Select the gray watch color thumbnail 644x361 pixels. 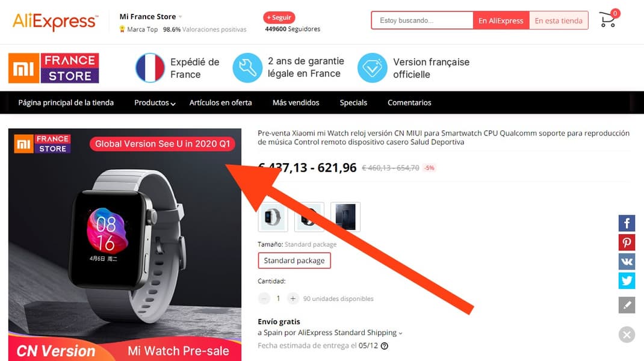coord(273,217)
